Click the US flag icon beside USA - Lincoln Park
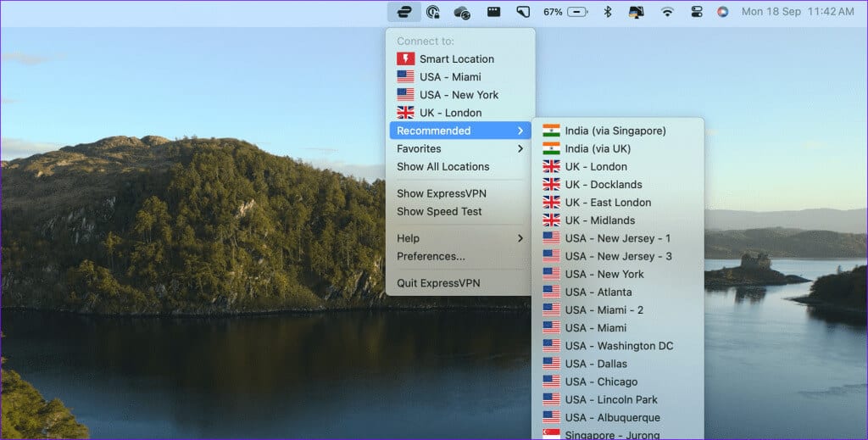 [x=551, y=399]
